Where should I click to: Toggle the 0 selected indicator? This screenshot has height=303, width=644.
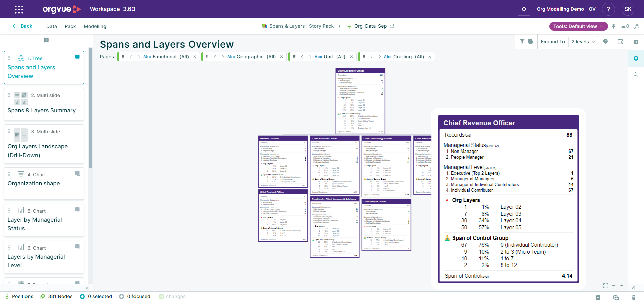point(96,296)
